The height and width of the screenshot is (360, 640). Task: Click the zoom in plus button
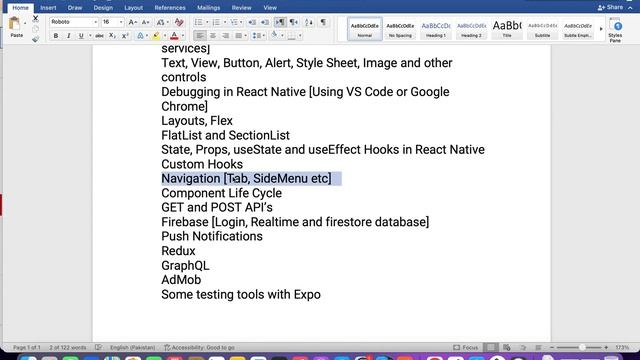(x=606, y=347)
